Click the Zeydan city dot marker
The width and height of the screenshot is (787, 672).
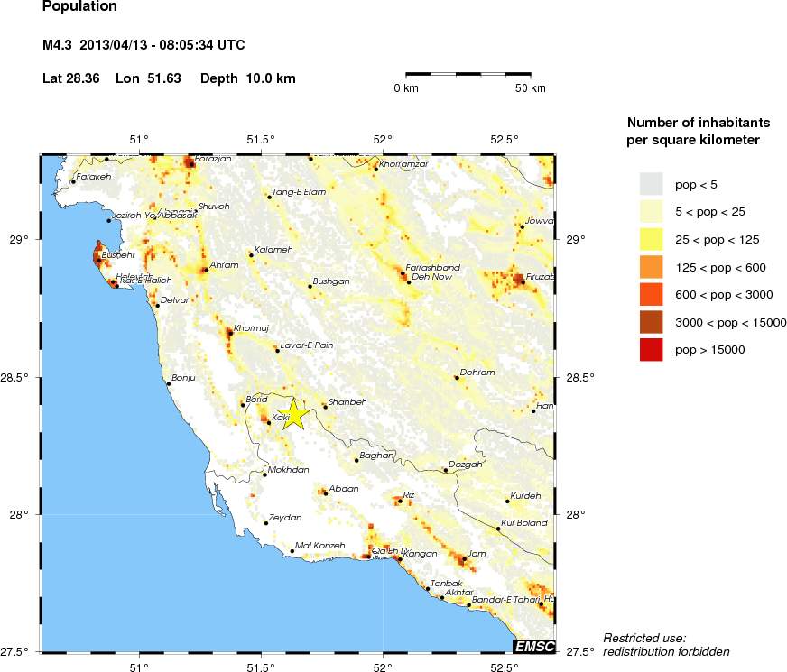point(266,523)
